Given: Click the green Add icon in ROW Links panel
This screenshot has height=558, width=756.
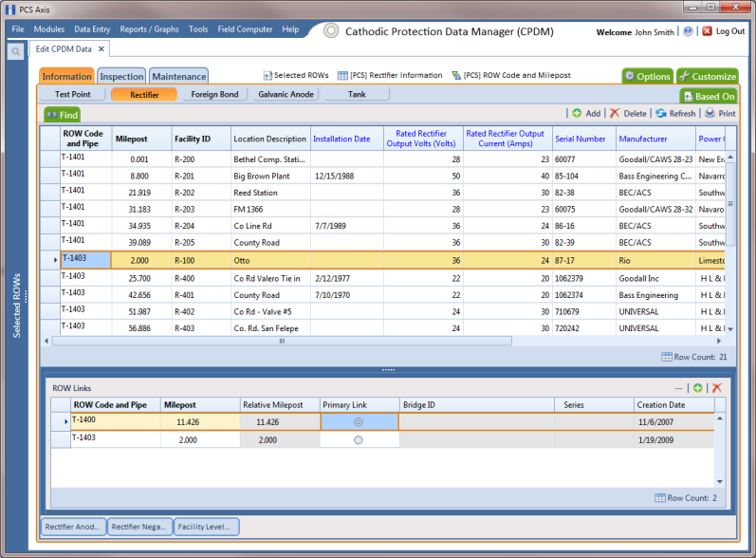Looking at the screenshot, I should tap(697, 388).
